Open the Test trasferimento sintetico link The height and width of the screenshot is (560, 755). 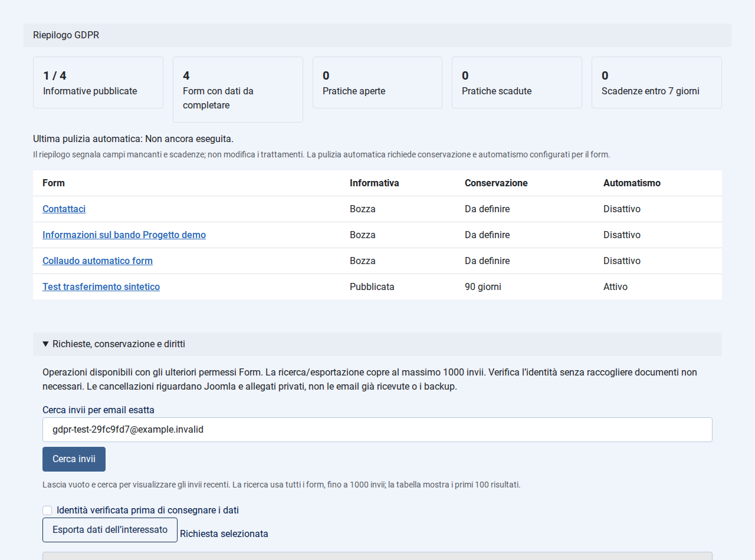pos(101,287)
